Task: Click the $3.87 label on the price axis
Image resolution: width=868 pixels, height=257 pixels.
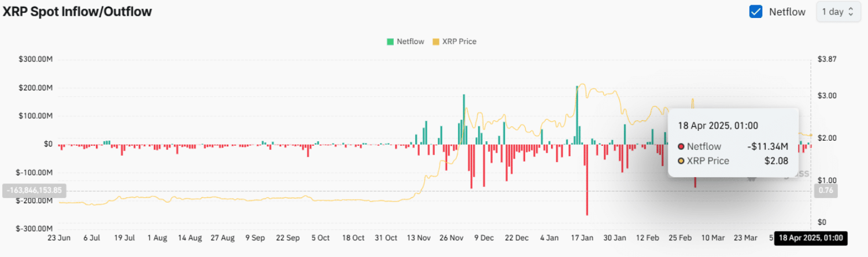Action: [827, 60]
